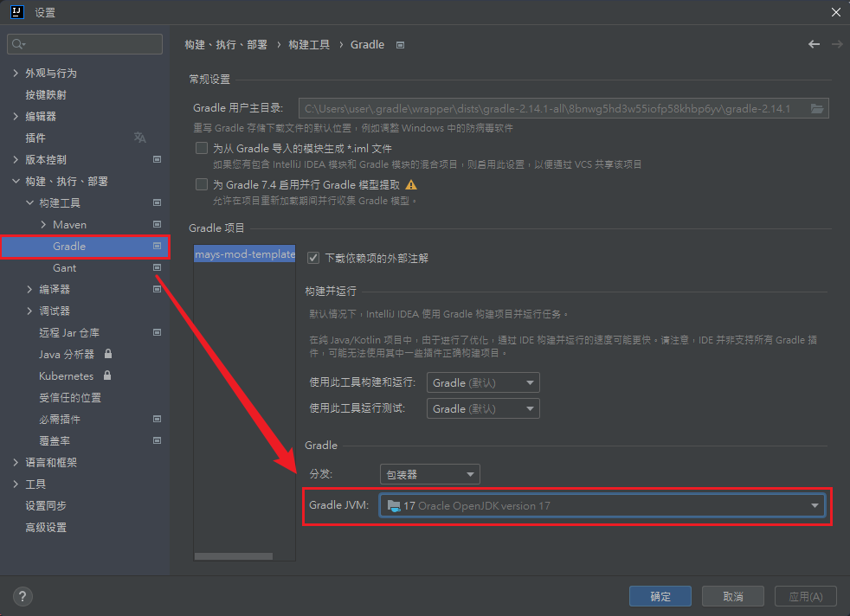Click the back navigation arrow icon
Image resolution: width=850 pixels, height=616 pixels.
coord(814,44)
